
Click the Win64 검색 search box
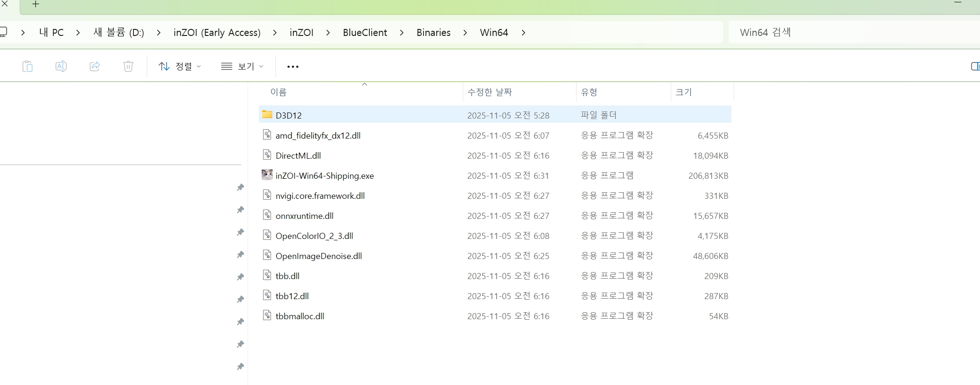click(x=854, y=32)
